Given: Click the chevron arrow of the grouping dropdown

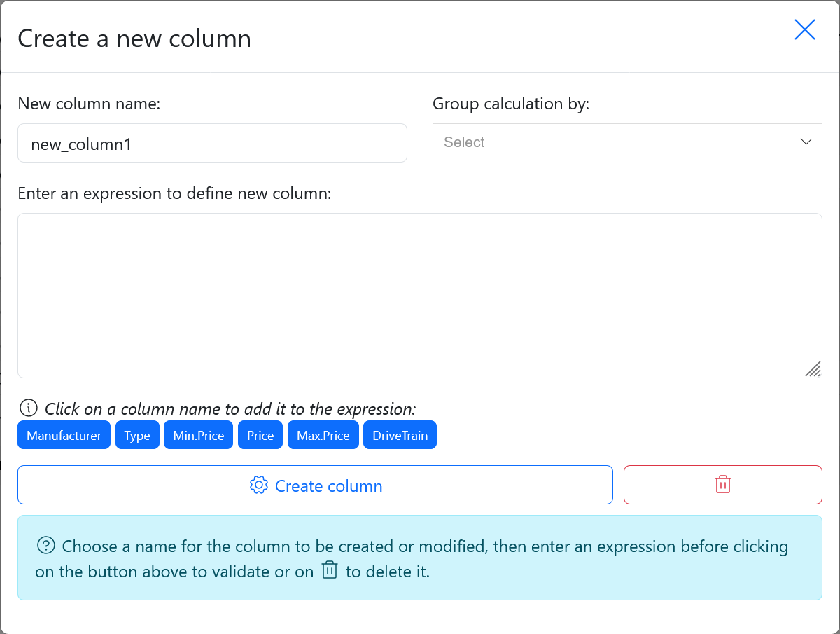Looking at the screenshot, I should tap(806, 142).
